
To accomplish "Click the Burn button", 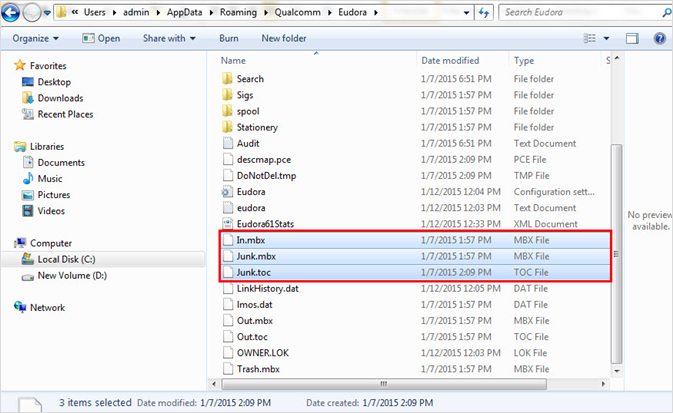I will (x=229, y=38).
